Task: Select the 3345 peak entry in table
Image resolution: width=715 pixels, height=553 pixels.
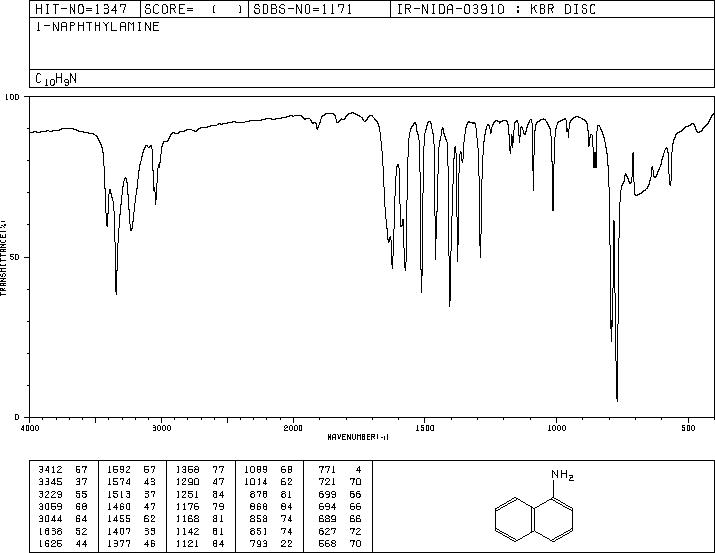Action: tap(63, 481)
